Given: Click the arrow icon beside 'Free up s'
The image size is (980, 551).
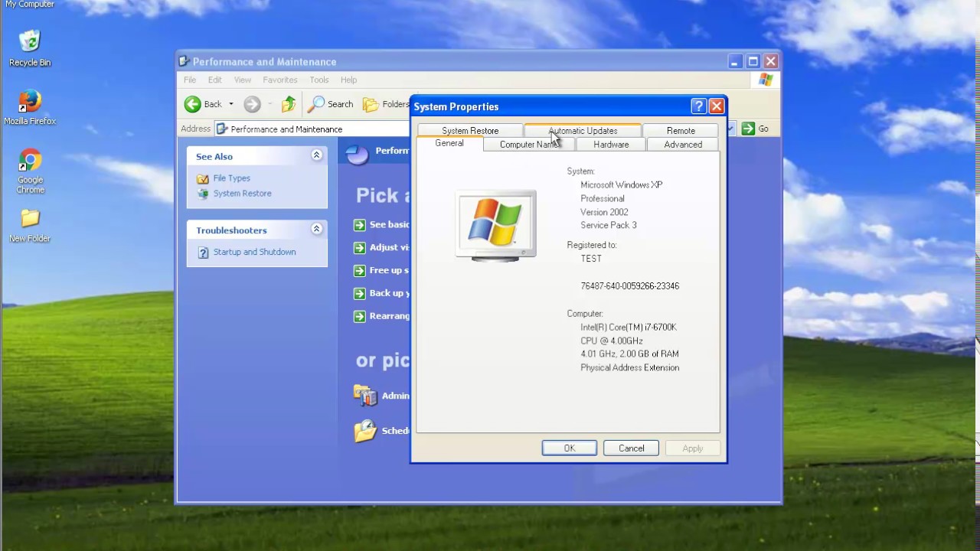Looking at the screenshot, I should (x=360, y=271).
